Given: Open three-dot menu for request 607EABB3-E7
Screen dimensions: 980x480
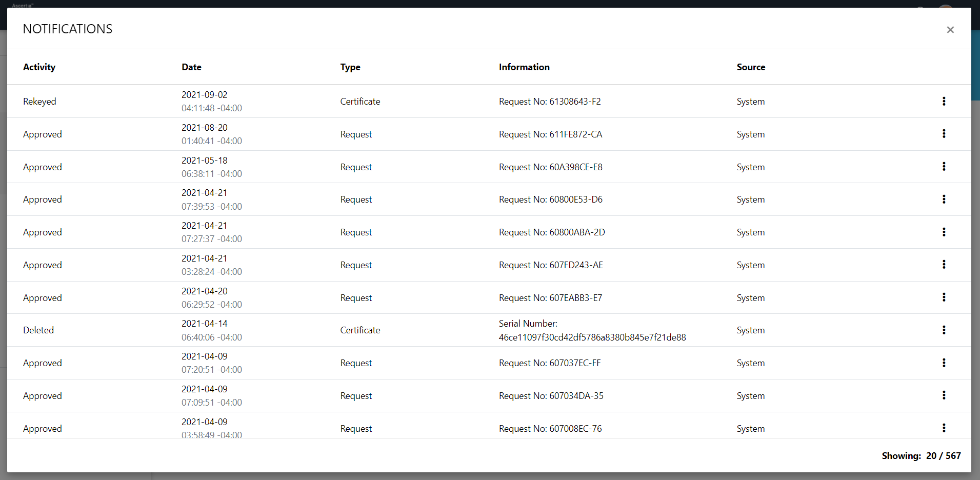Looking at the screenshot, I should (x=944, y=297).
